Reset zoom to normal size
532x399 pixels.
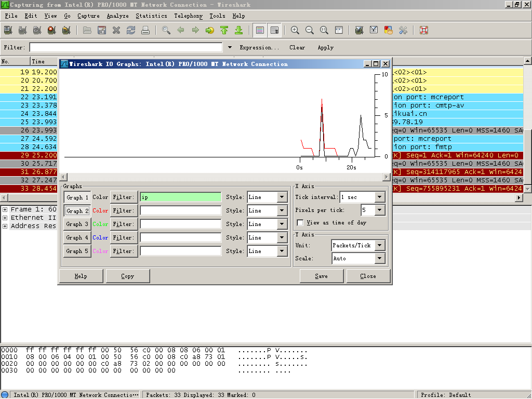point(324,30)
